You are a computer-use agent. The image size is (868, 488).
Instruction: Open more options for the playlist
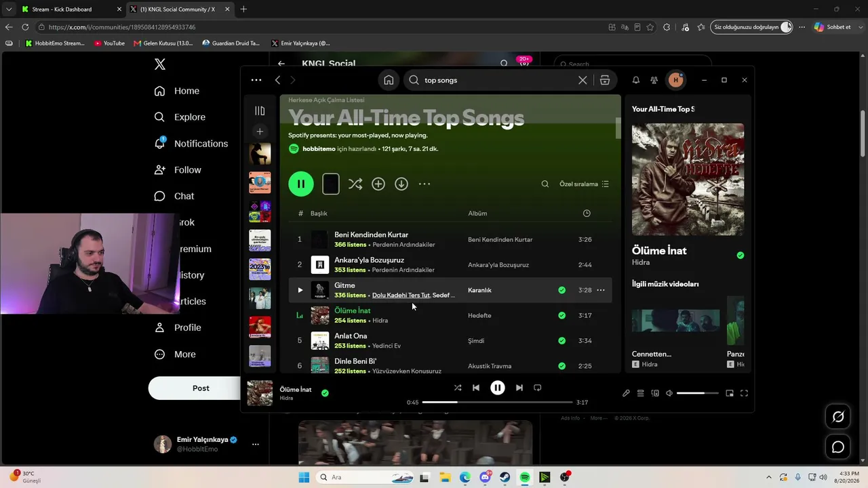coord(425,184)
